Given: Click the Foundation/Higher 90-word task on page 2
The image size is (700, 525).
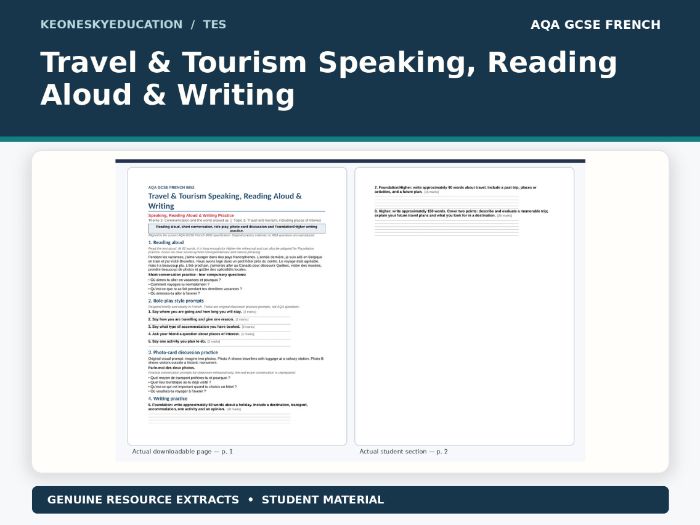Looking at the screenshot, I should pyautogui.click(x=455, y=189).
